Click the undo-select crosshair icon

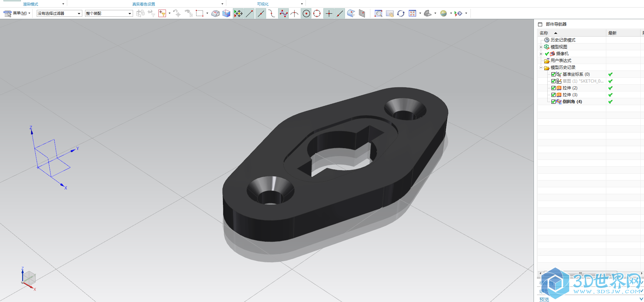(177, 13)
